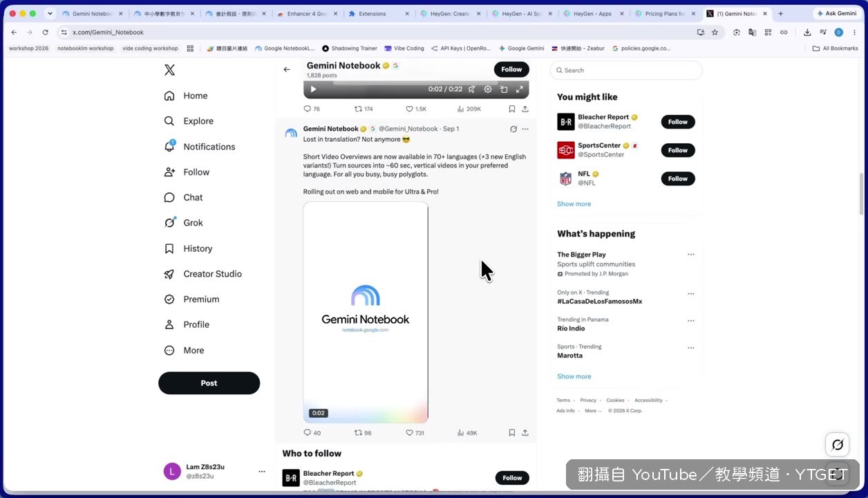Click Show more under You might like

574,204
